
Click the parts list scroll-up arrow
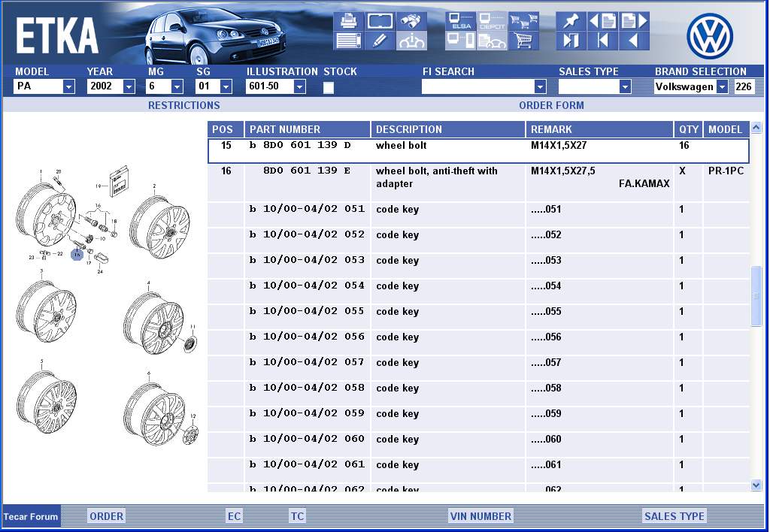click(756, 127)
